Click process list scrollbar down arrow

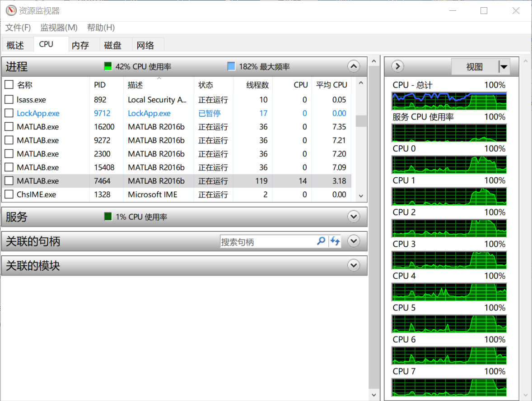tap(361, 196)
